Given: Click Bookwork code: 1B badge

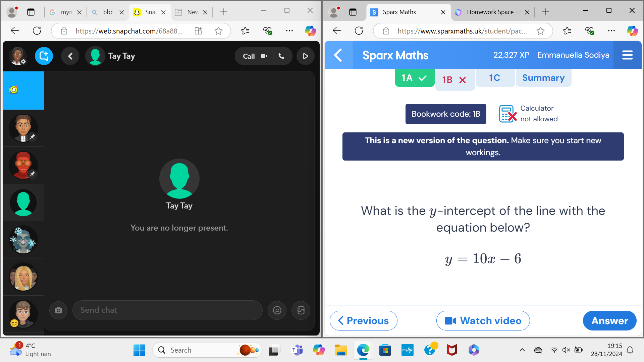Looking at the screenshot, I should (x=446, y=114).
